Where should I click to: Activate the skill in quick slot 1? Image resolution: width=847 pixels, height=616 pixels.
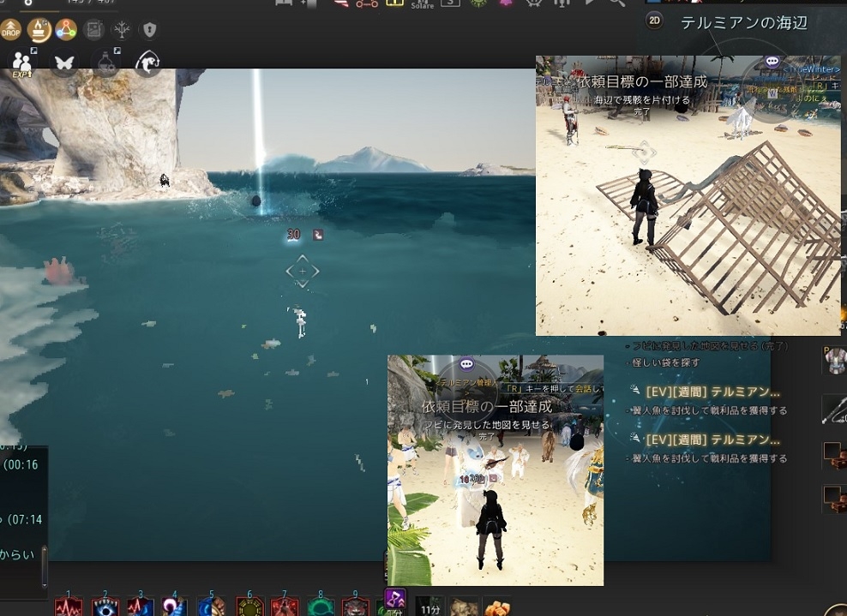click(69, 606)
